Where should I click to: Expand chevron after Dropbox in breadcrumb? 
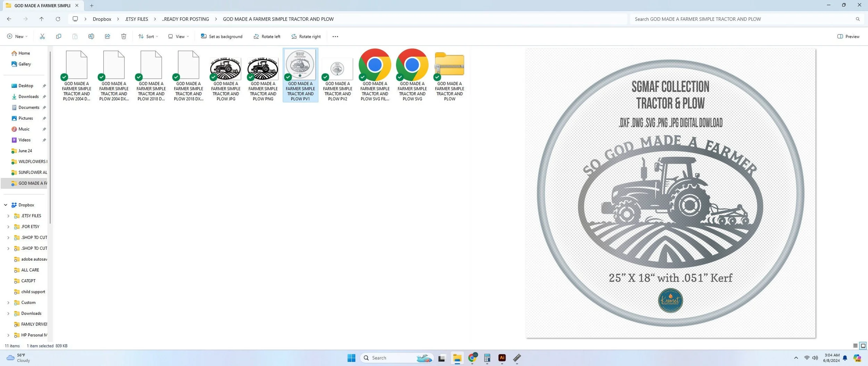118,19
